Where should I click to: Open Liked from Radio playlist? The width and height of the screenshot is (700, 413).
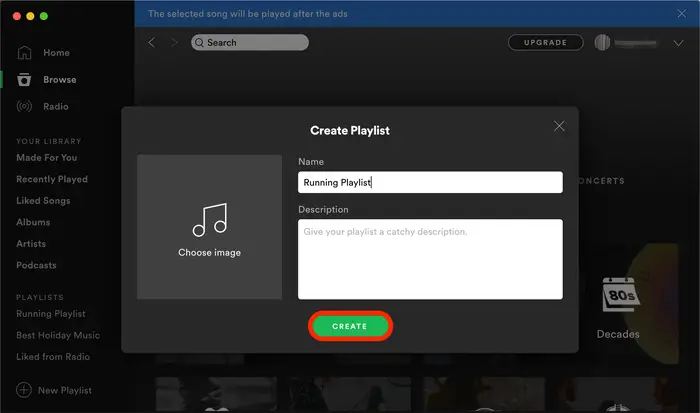(x=53, y=356)
